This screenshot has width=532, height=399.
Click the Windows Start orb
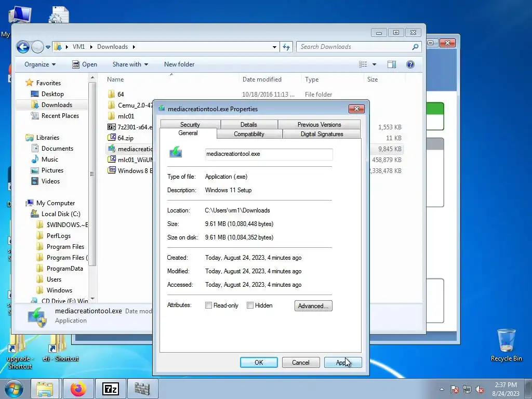14,389
